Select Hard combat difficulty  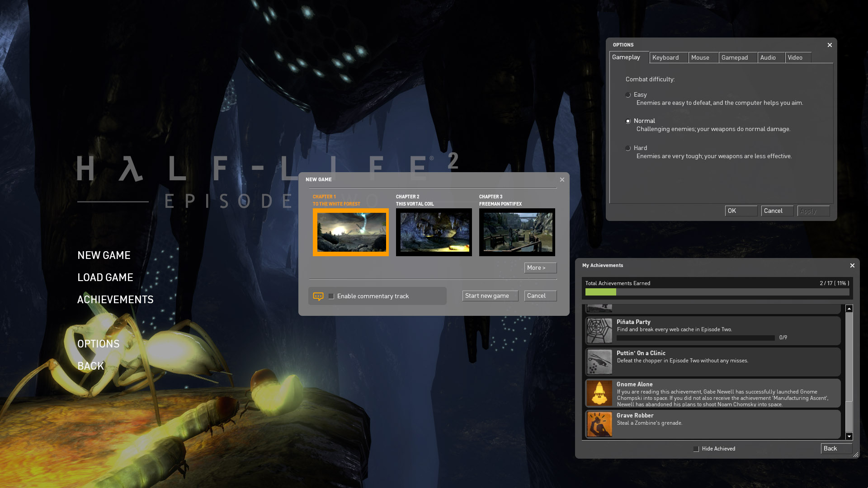[628, 148]
